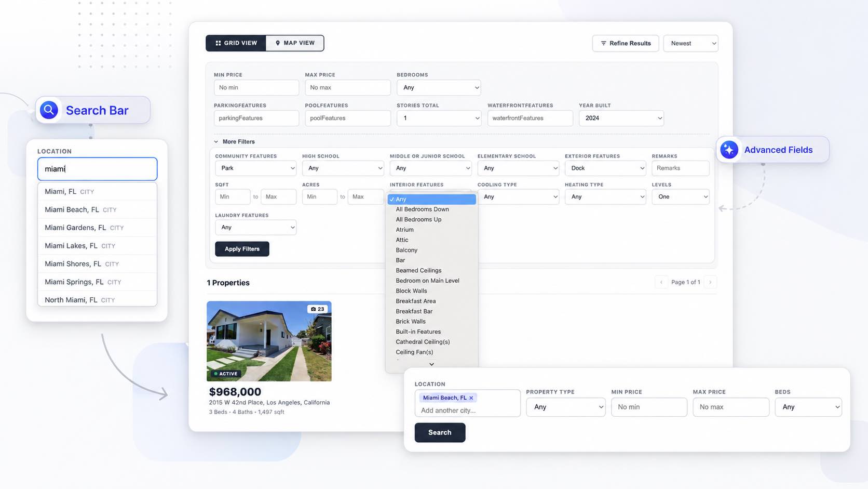The height and width of the screenshot is (489, 868).
Task: Open the Laundry Features dropdown
Action: [256, 227]
